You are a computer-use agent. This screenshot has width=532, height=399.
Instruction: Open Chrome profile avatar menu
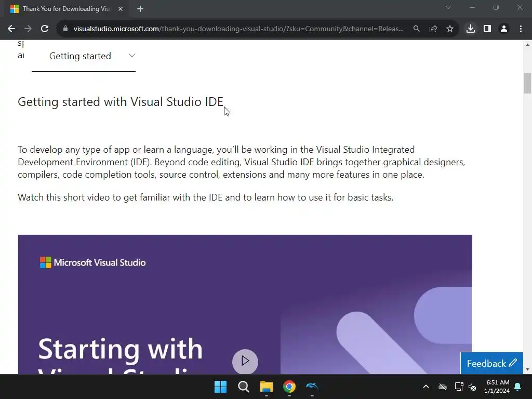tap(504, 29)
